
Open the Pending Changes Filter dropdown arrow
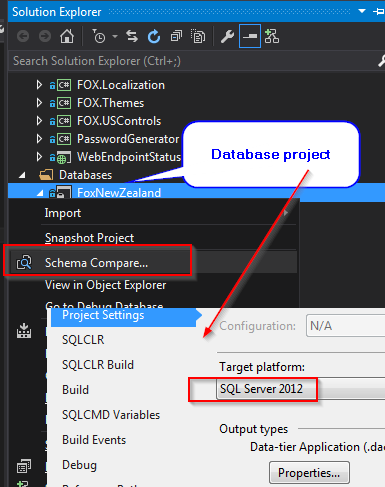tap(115, 36)
